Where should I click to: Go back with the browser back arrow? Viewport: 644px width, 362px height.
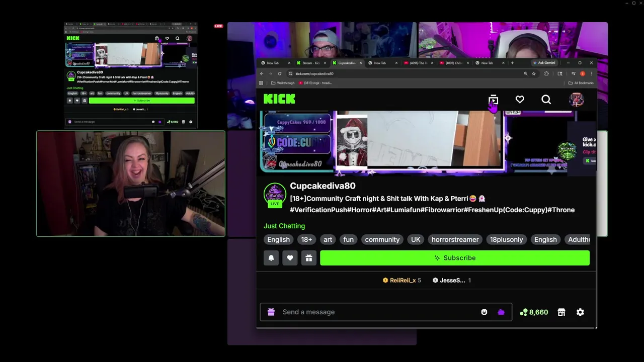click(262, 73)
